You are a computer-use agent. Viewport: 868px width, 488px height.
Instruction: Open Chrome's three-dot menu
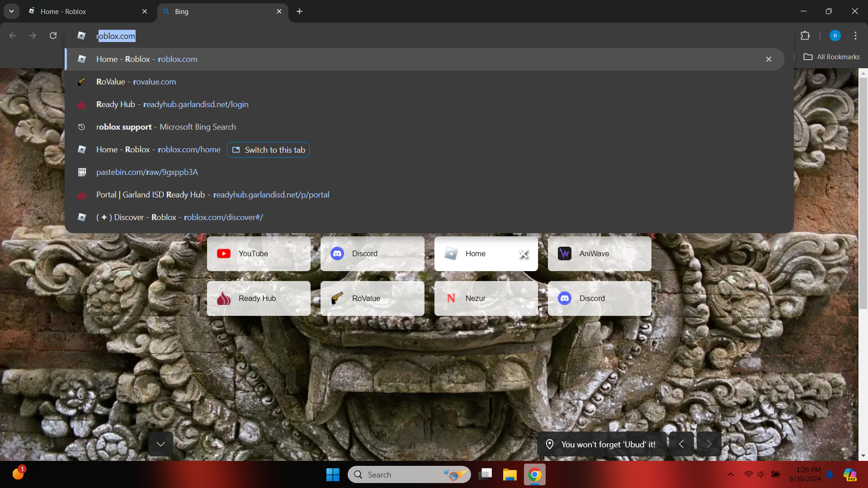click(x=855, y=36)
